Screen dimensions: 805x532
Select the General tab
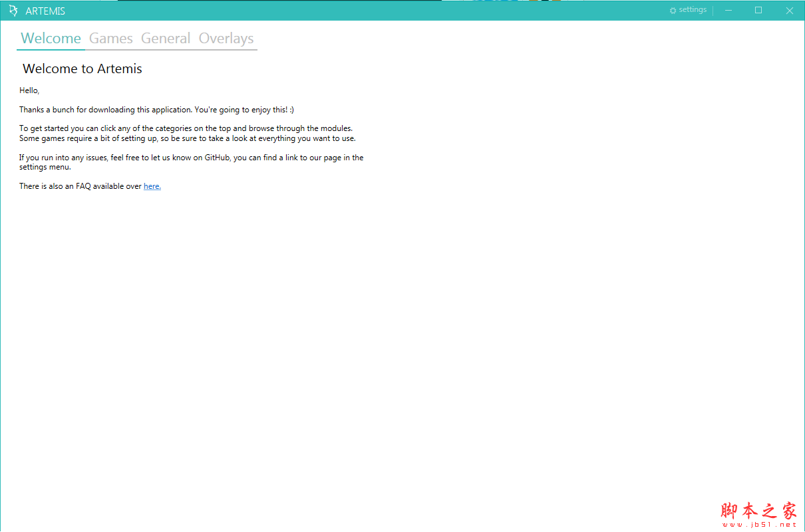point(166,39)
